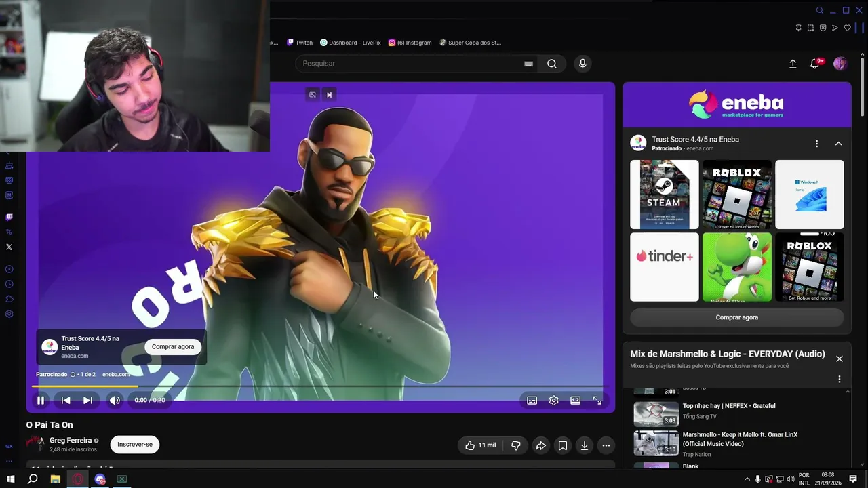Take a snapshot with the browser toolbar icon
868x488 pixels.
pyautogui.click(x=810, y=28)
